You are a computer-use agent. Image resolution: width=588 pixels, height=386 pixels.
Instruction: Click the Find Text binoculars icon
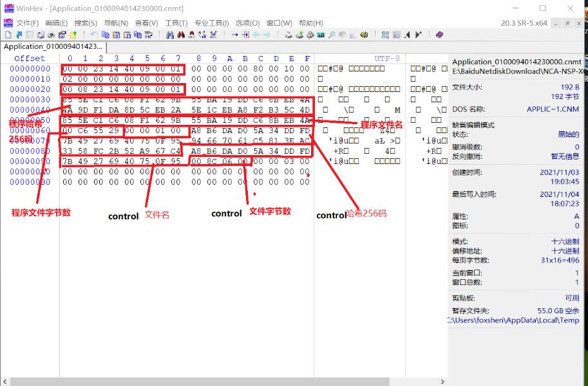pyautogui.click(x=170, y=35)
